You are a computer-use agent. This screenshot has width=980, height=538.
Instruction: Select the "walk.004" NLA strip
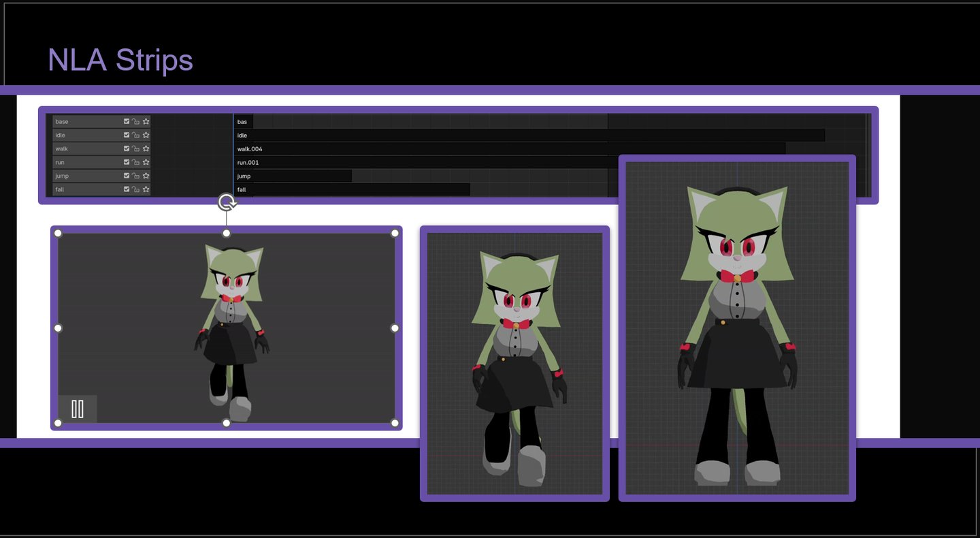tap(510, 148)
